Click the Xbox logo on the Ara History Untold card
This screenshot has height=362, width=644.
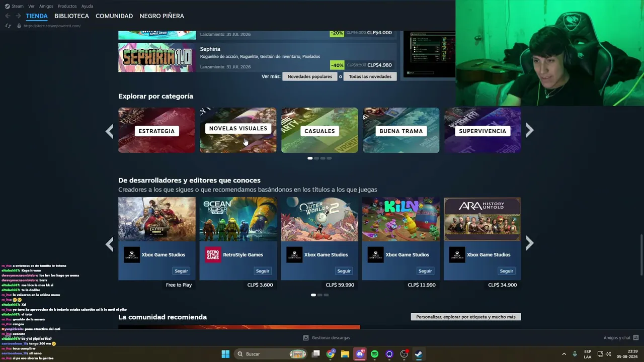(x=457, y=254)
